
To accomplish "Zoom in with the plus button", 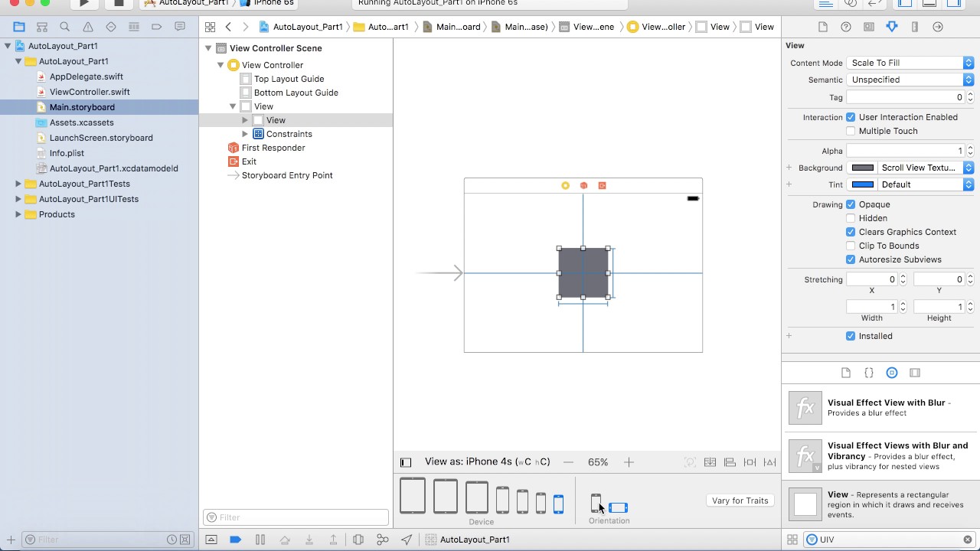I will pos(629,462).
